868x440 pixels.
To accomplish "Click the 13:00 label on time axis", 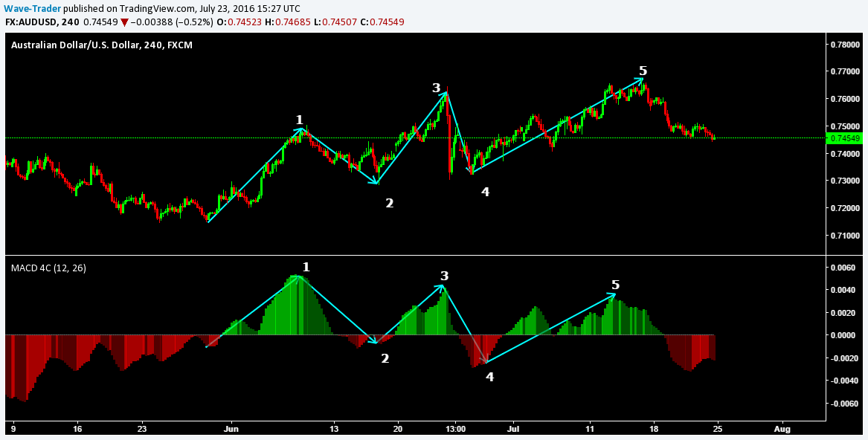I will tap(454, 429).
